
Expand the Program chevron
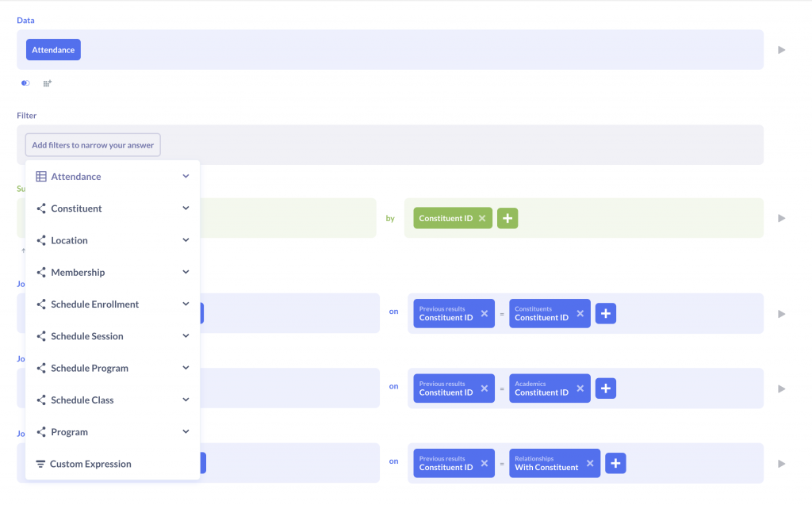tap(186, 432)
